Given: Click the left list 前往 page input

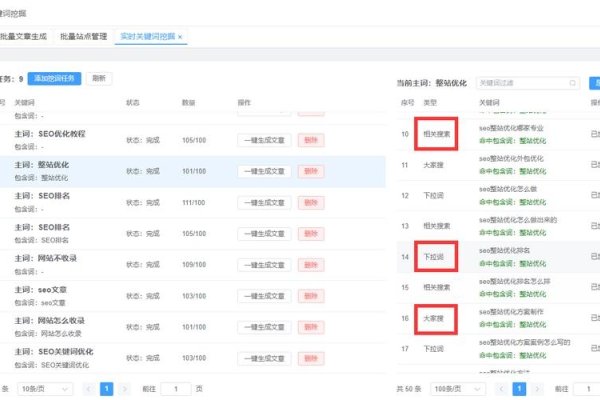Looking at the screenshot, I should coord(176,389).
